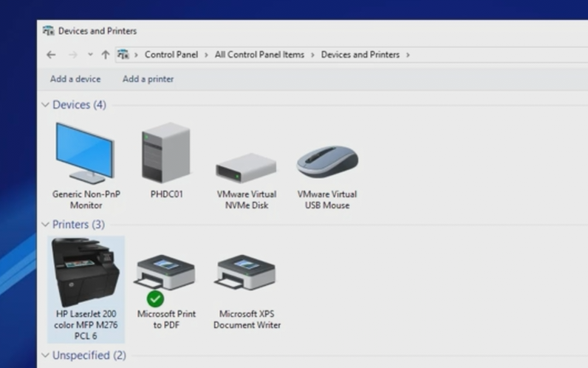Collapse the Unspecified (2) group
588x368 pixels.
point(46,355)
